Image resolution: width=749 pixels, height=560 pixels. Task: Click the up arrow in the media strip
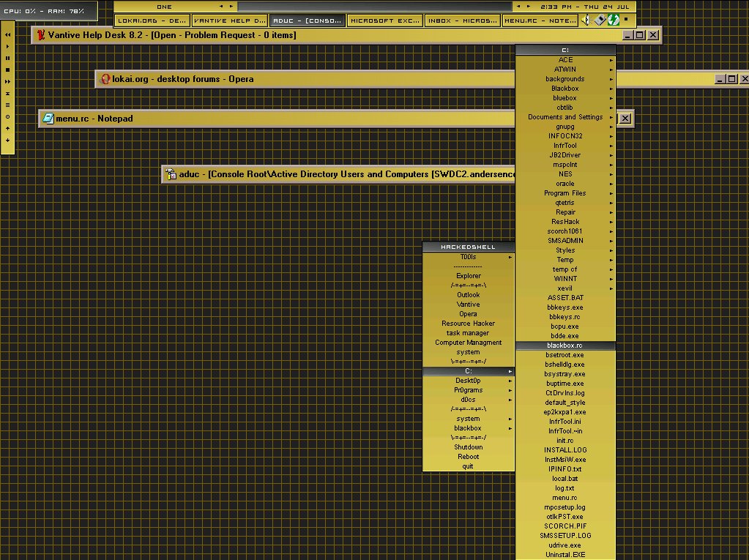7,128
